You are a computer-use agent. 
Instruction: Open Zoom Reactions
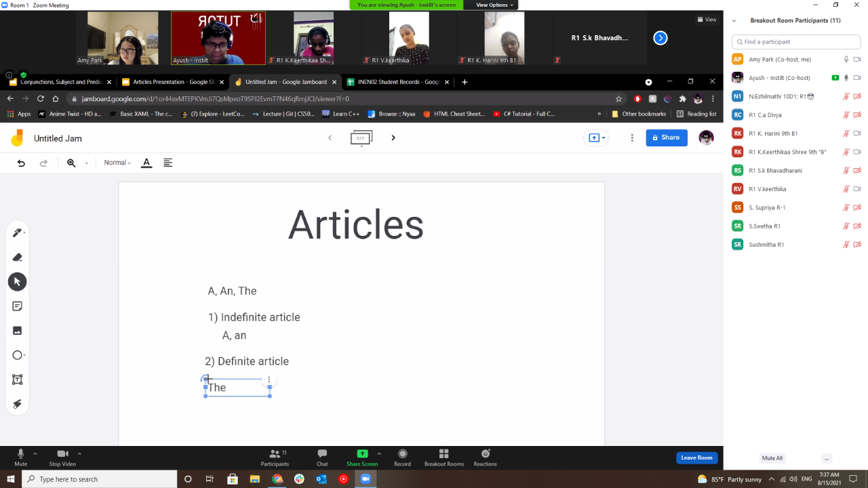[485, 457]
